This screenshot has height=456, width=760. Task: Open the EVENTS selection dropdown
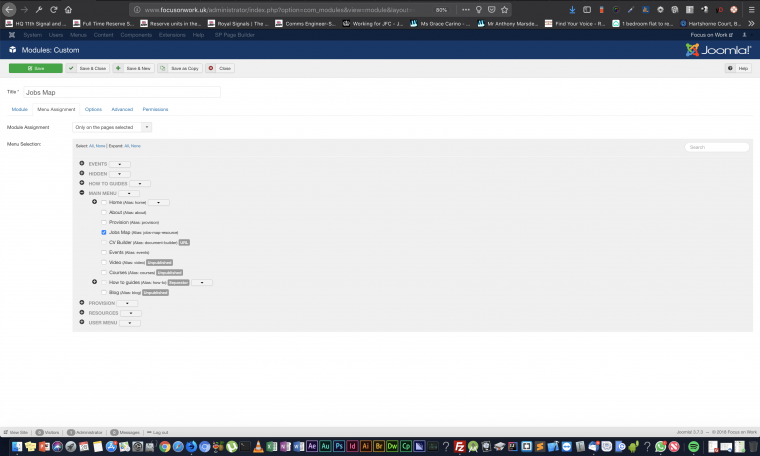(x=120, y=164)
